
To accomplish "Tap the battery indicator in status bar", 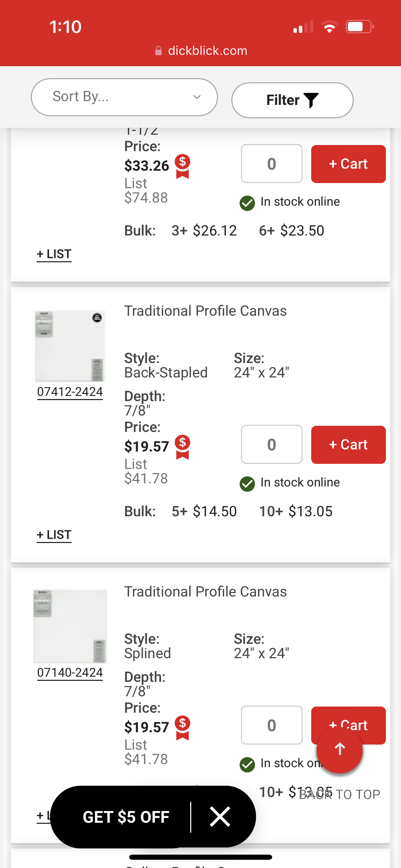I will click(359, 27).
